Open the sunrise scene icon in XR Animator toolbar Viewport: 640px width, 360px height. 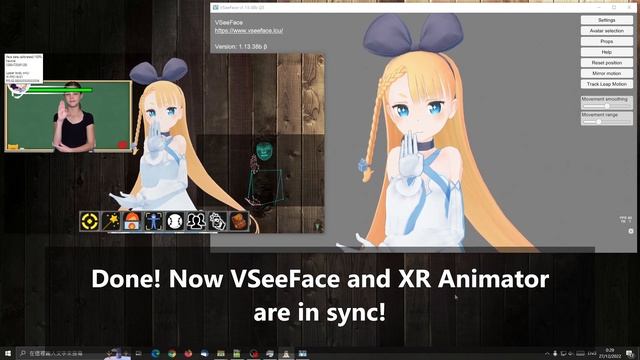(x=132, y=221)
